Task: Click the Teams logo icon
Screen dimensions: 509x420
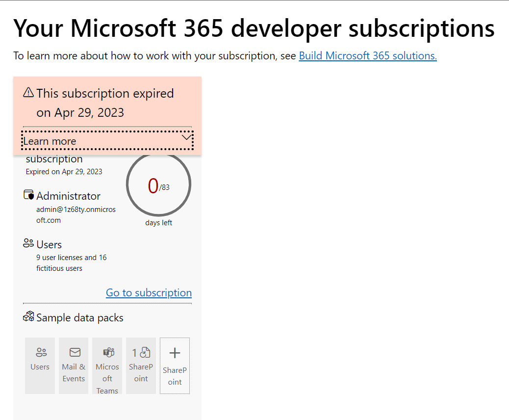Action: [x=109, y=352]
